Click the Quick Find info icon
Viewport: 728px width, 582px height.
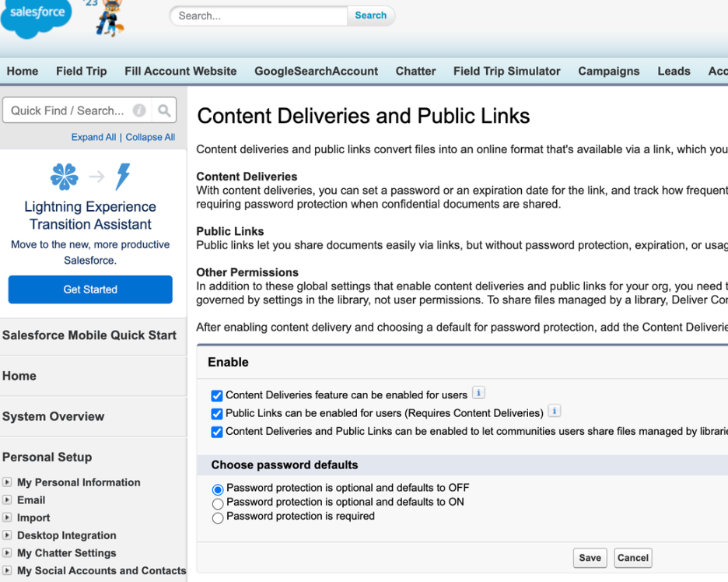pos(139,110)
